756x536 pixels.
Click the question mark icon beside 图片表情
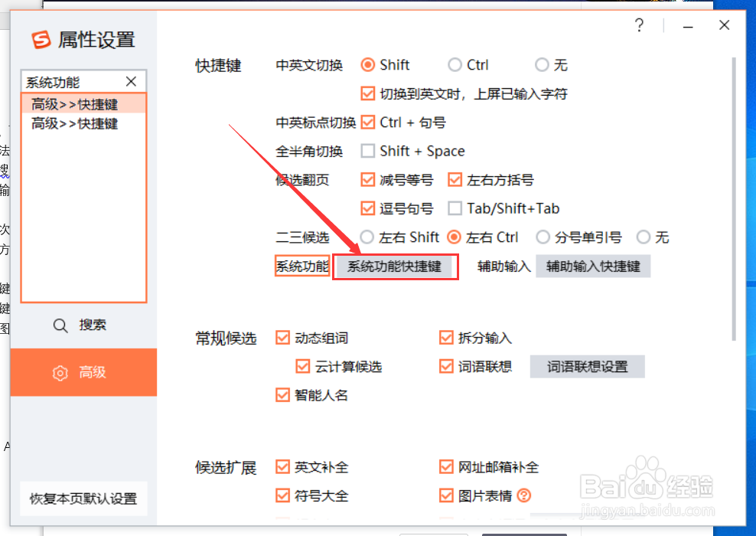pyautogui.click(x=524, y=495)
